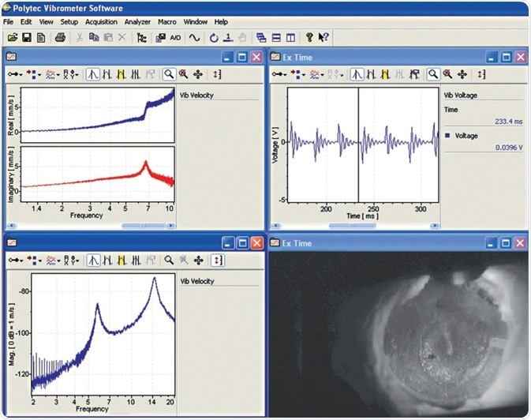The height and width of the screenshot is (420, 531).
Task: Toggle the zoom magnifier in Ex Time panel
Action: (433, 74)
